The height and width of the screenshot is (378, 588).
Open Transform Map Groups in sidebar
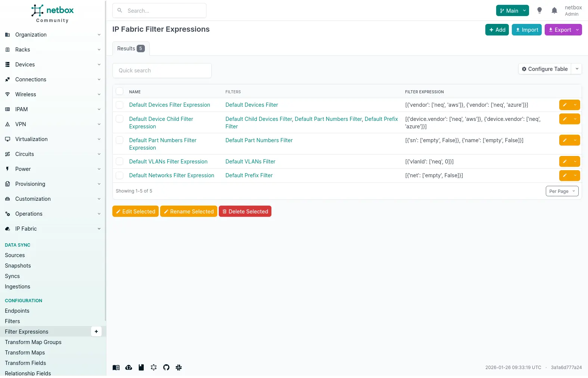33,342
